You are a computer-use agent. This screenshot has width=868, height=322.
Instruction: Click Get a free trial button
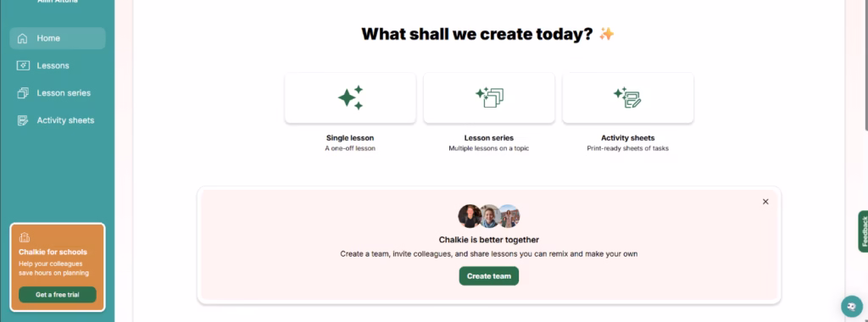[x=58, y=294]
